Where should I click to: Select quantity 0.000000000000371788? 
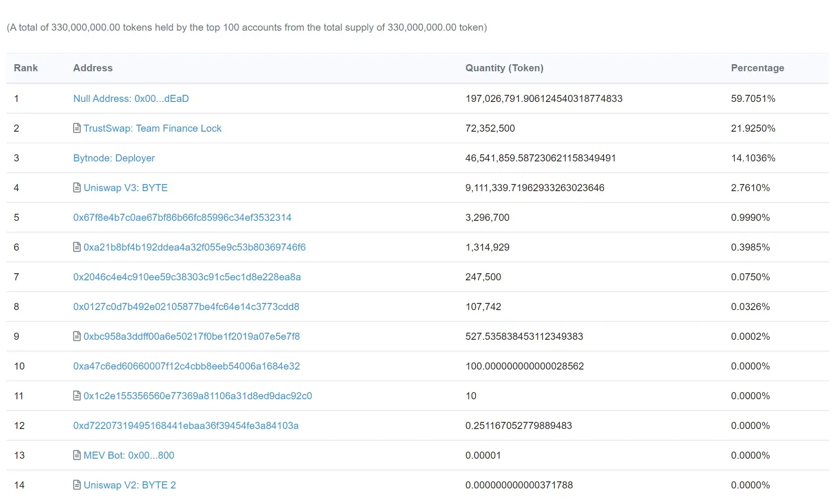pyautogui.click(x=519, y=485)
